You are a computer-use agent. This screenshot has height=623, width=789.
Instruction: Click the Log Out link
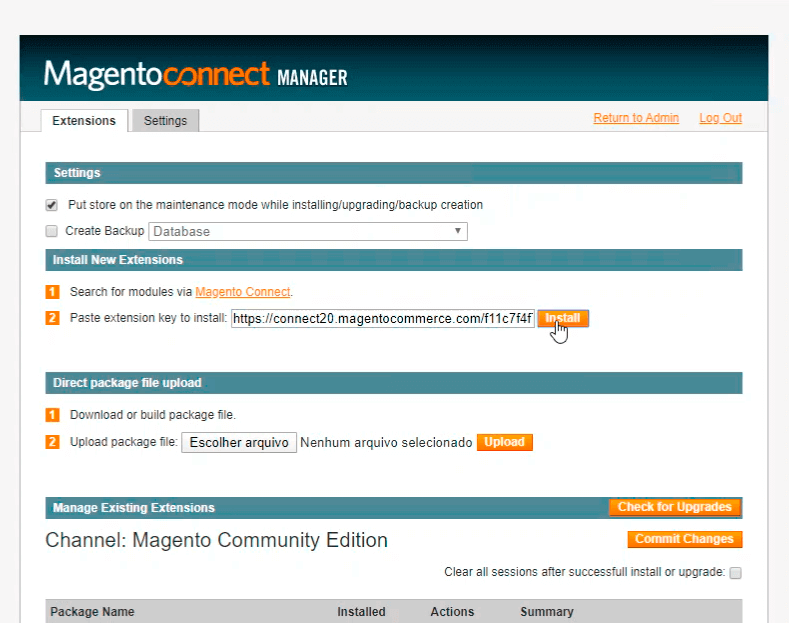(720, 118)
